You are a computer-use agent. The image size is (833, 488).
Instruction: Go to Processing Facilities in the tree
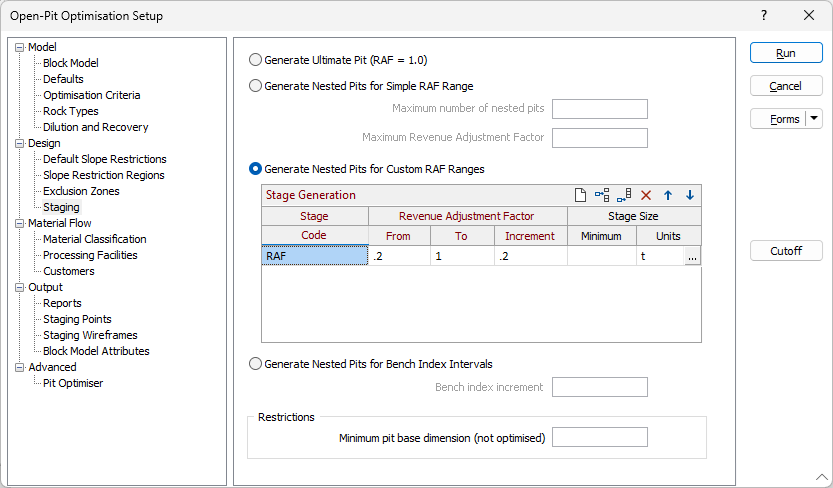pos(90,255)
